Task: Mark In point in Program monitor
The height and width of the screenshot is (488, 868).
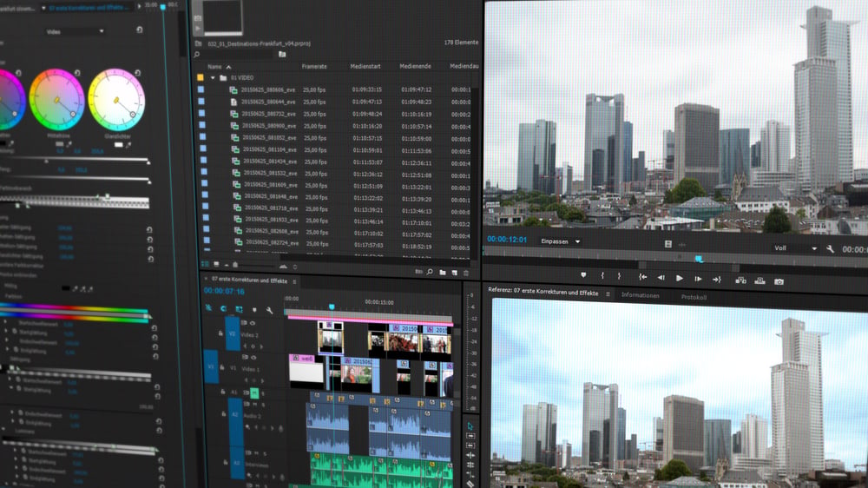Action: click(x=602, y=275)
